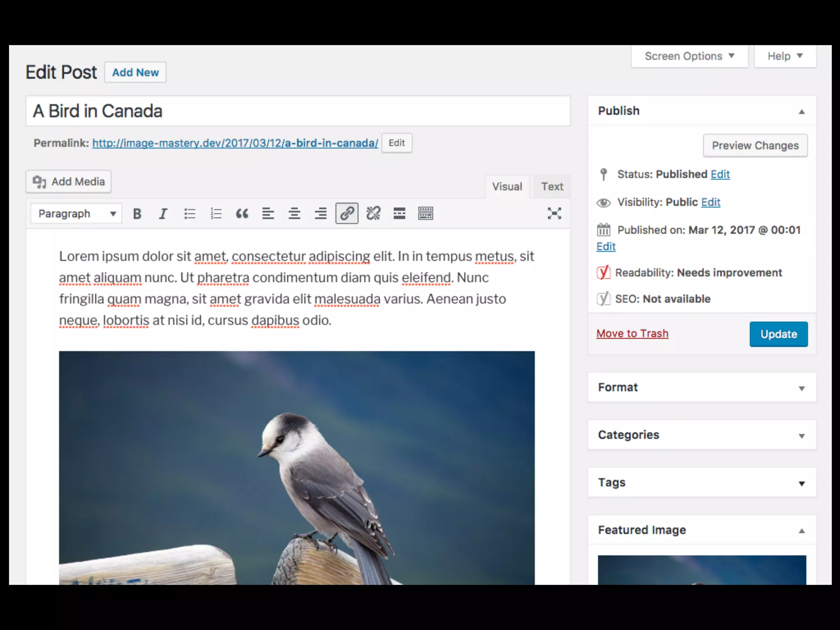Insert a numbered list
The width and height of the screenshot is (840, 630).
point(216,214)
